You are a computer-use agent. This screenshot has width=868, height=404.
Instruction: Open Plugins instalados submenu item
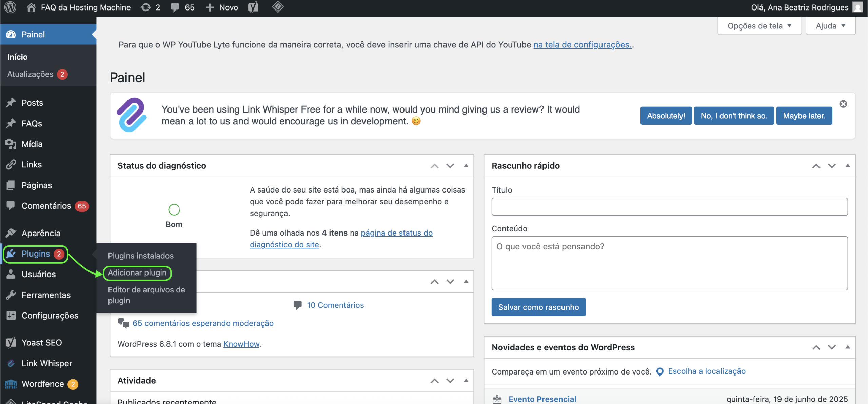point(141,256)
